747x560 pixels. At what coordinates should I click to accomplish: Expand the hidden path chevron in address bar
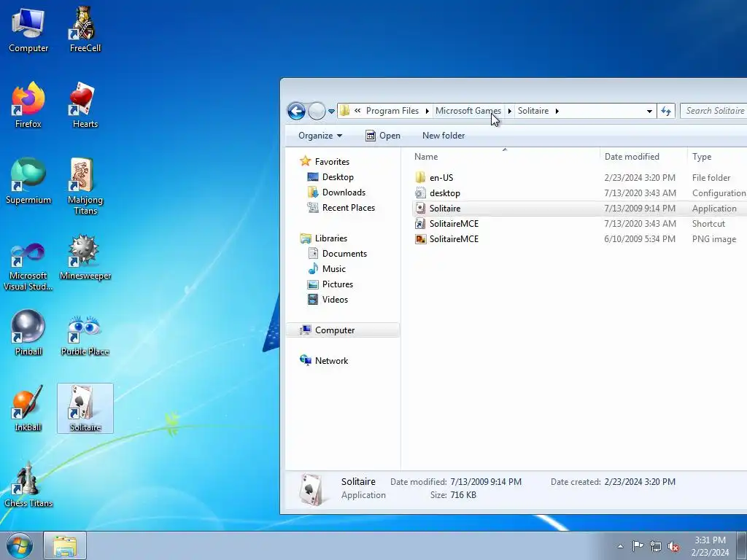(x=357, y=111)
